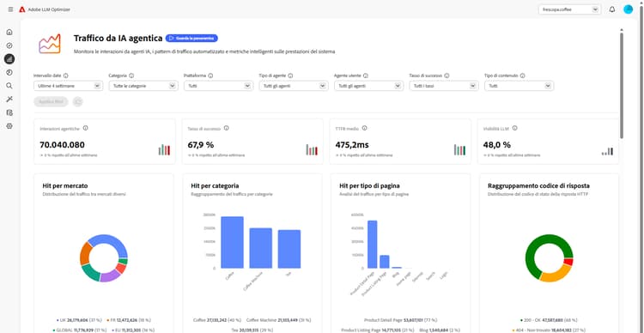Open the Tipo di contenuto dropdown
This screenshot has width=644, height=333.
click(519, 86)
